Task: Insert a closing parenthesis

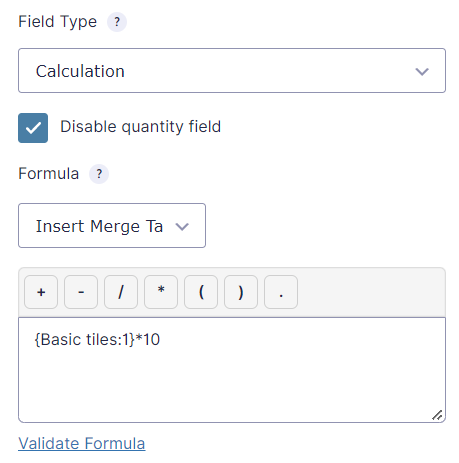Action: (x=241, y=292)
